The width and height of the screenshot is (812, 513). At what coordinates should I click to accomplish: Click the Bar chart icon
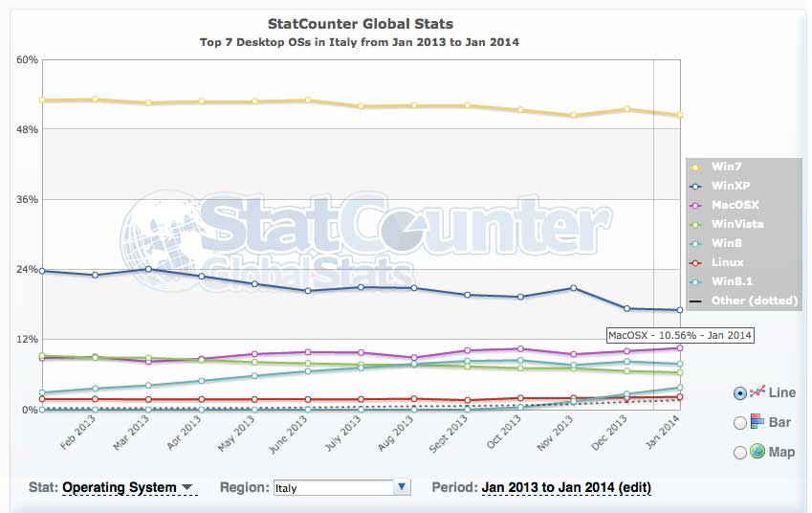[757, 422]
